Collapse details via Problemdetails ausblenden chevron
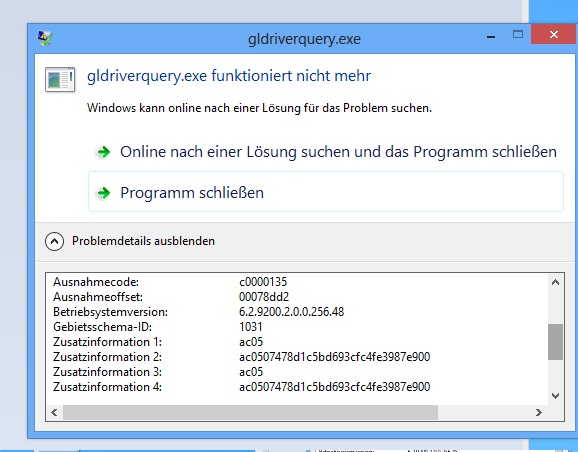578x452 pixels. pos(54,241)
